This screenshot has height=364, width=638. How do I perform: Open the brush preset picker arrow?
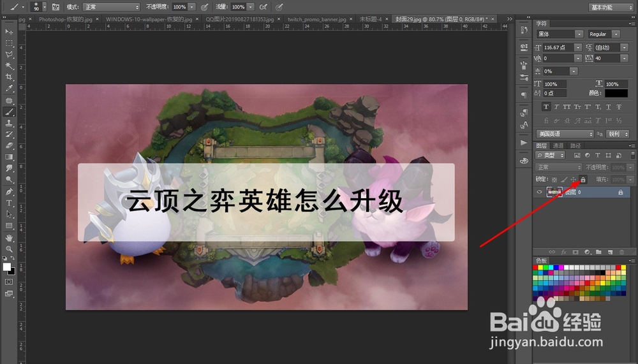[x=45, y=7]
